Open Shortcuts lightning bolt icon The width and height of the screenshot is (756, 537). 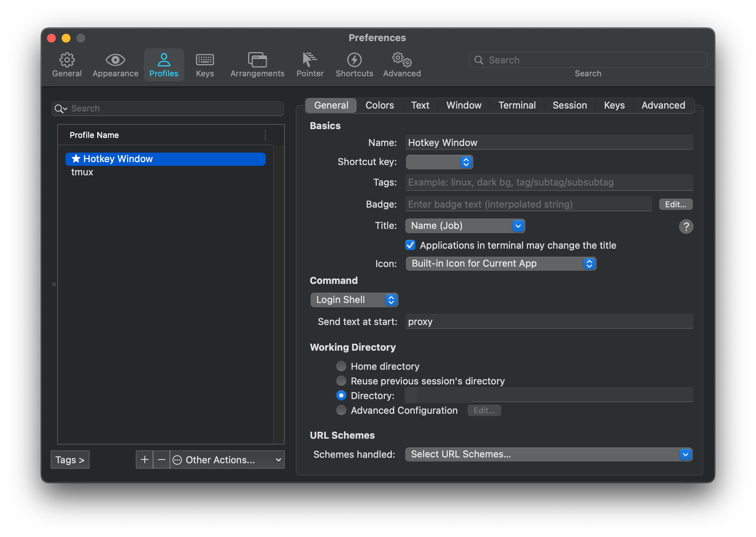(x=354, y=60)
